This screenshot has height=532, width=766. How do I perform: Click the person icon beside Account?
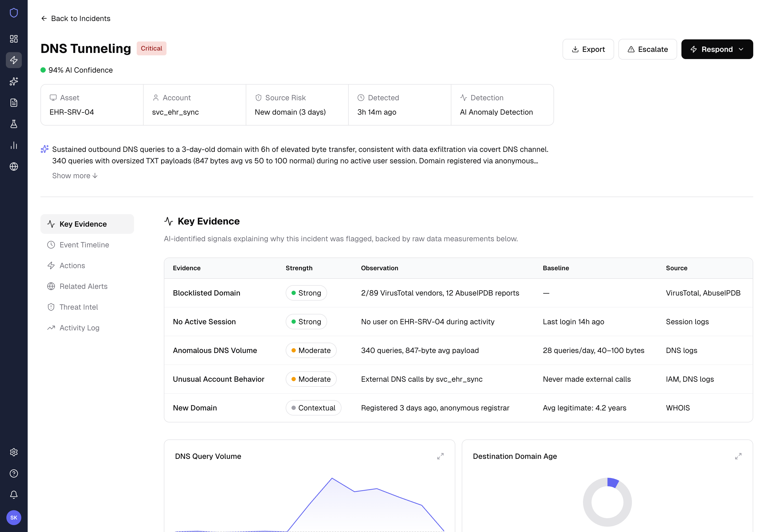pyautogui.click(x=156, y=98)
